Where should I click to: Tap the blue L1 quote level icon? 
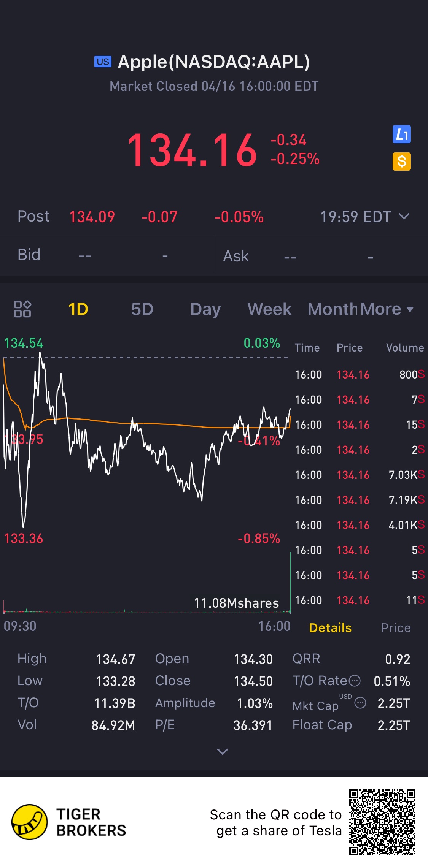[x=401, y=134]
